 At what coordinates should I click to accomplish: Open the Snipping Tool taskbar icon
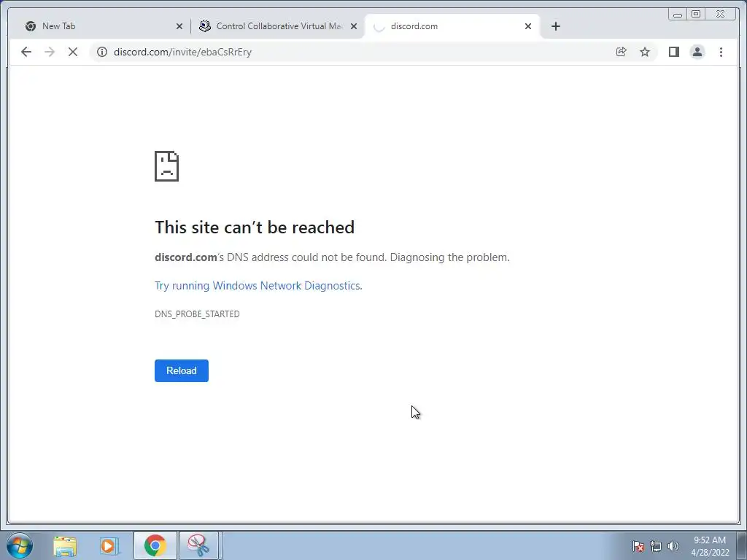point(198,545)
